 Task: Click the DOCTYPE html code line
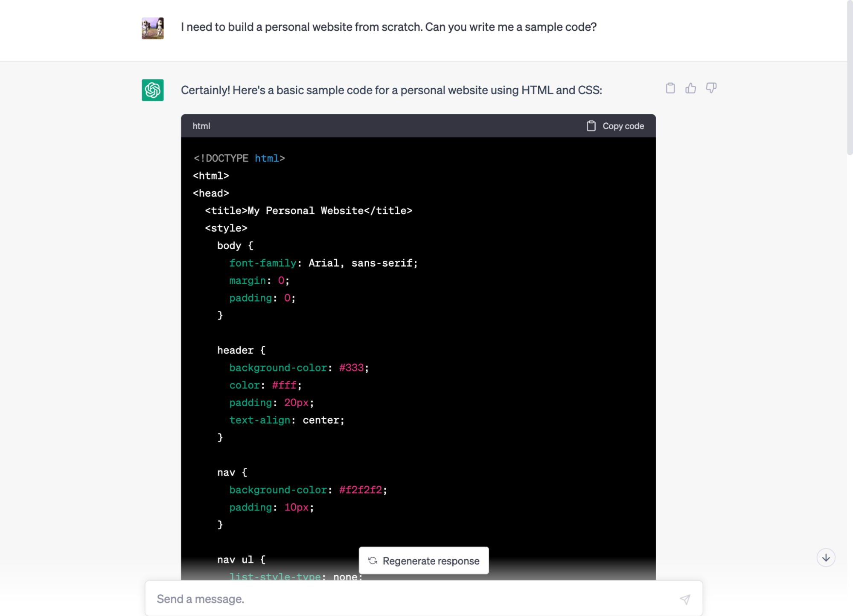pyautogui.click(x=239, y=158)
